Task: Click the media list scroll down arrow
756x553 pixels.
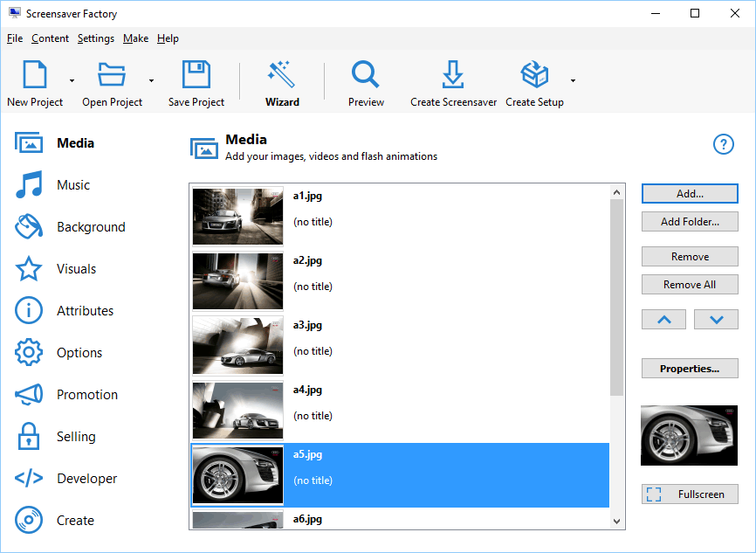Action: pos(617,522)
